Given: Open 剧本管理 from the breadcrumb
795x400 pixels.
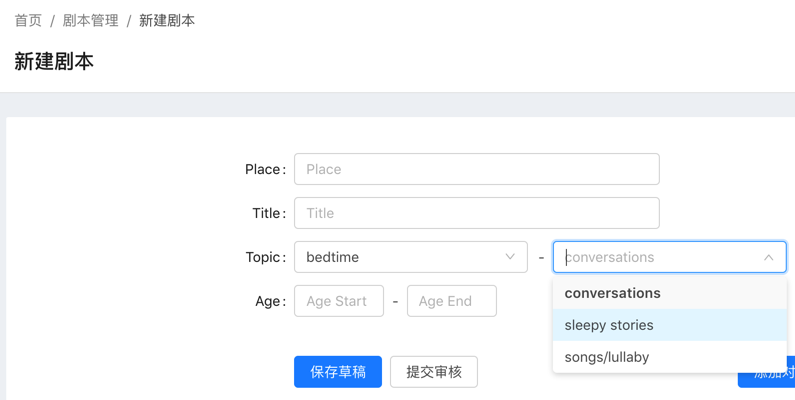Looking at the screenshot, I should tap(90, 20).
